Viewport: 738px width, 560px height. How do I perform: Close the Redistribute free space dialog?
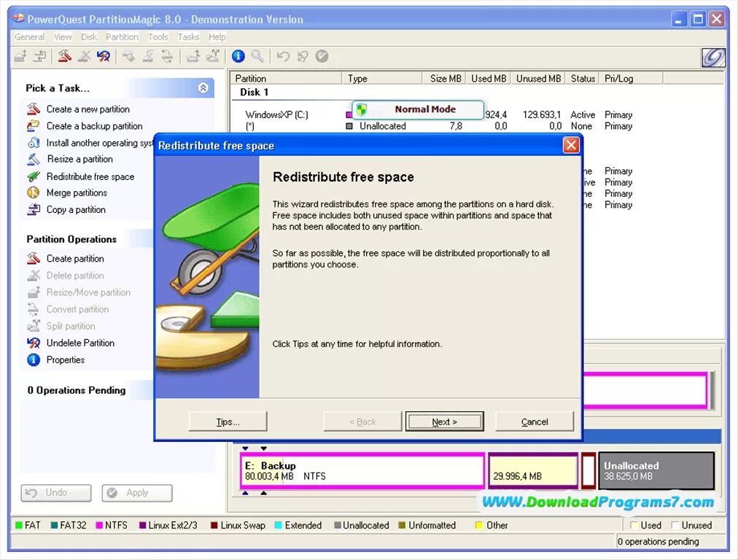point(571,145)
